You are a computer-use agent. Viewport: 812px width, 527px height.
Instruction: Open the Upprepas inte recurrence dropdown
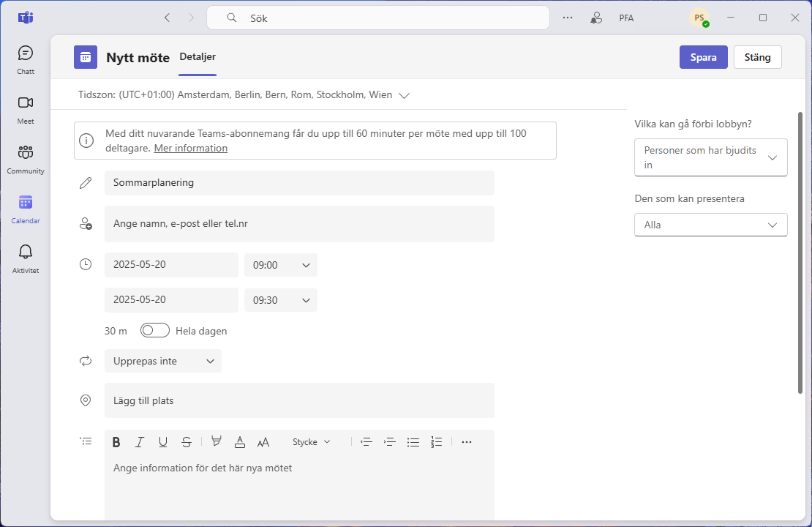162,361
